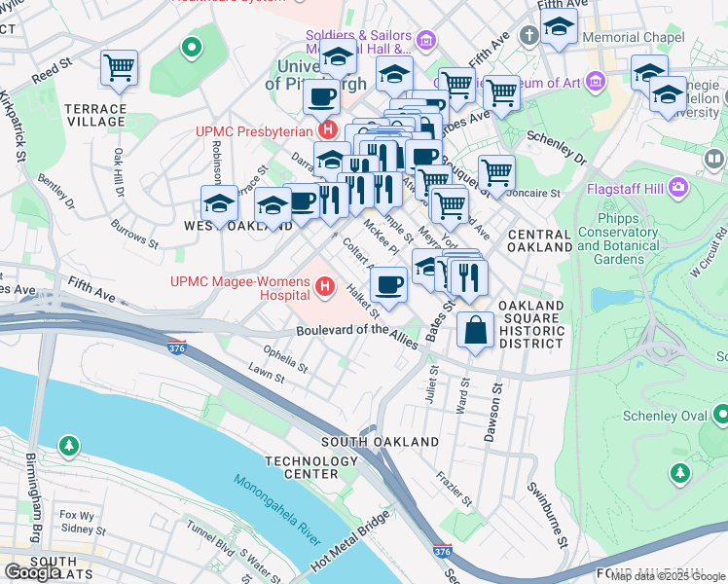Click the UPMC Magee-Womens Hospital H icon
The width and height of the screenshot is (728, 584).
click(x=325, y=286)
